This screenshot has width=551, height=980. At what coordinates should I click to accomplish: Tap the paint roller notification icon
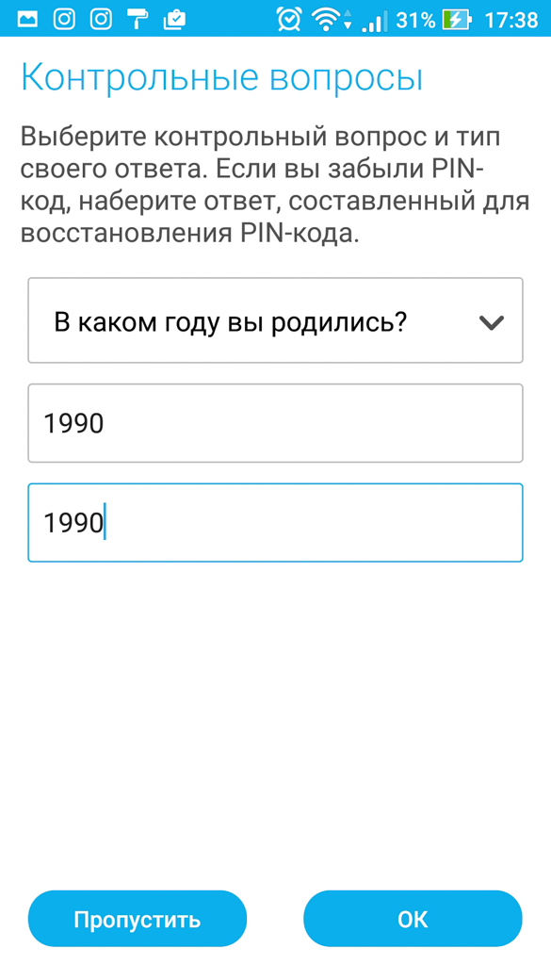[137, 20]
